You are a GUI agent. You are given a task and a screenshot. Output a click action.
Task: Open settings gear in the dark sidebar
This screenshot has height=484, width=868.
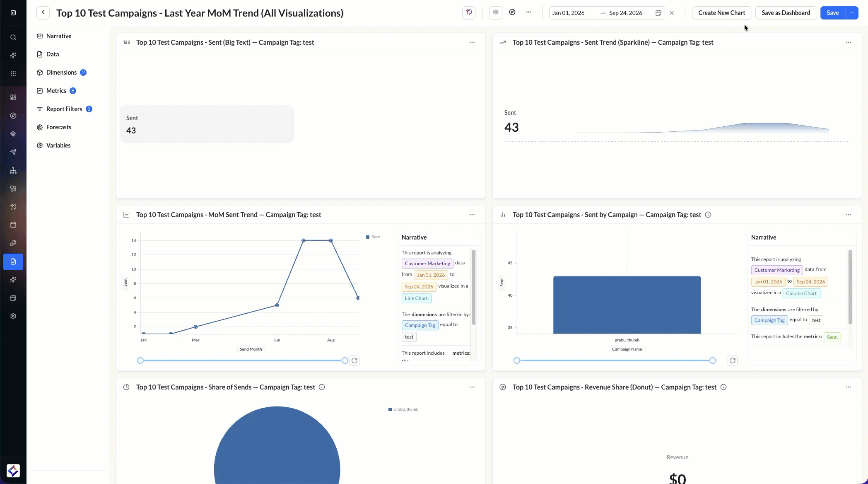13,316
